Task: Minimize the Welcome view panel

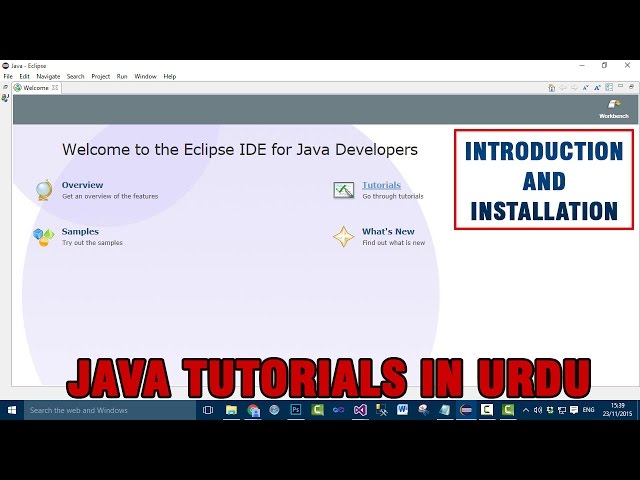Action: pyautogui.click(x=620, y=86)
